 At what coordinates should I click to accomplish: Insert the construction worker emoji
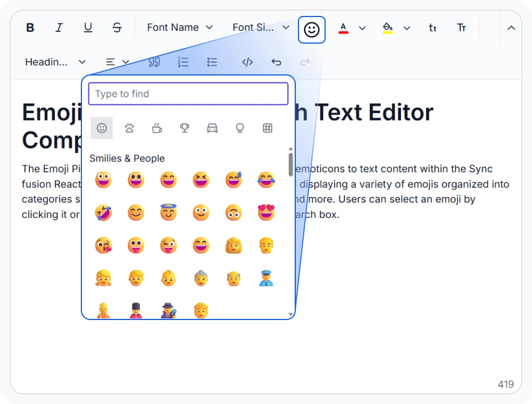(103, 310)
